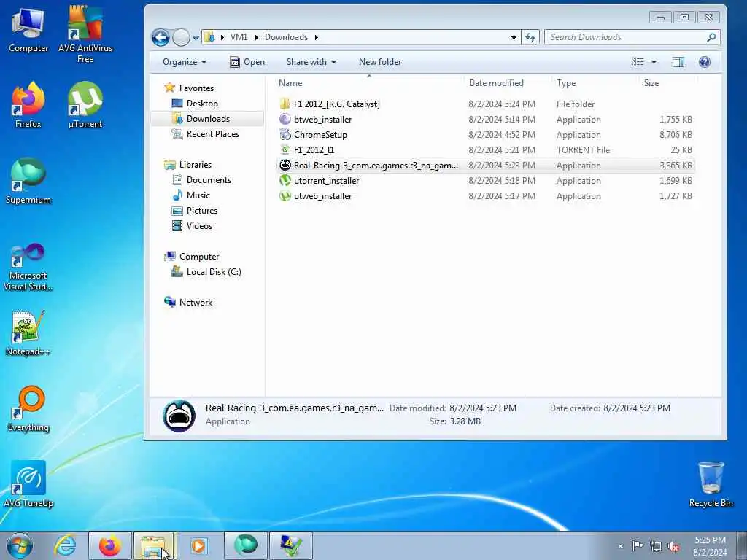Screen dimensions: 747x560
Task: Select the ChromeSetup application file
Action: click(320, 135)
